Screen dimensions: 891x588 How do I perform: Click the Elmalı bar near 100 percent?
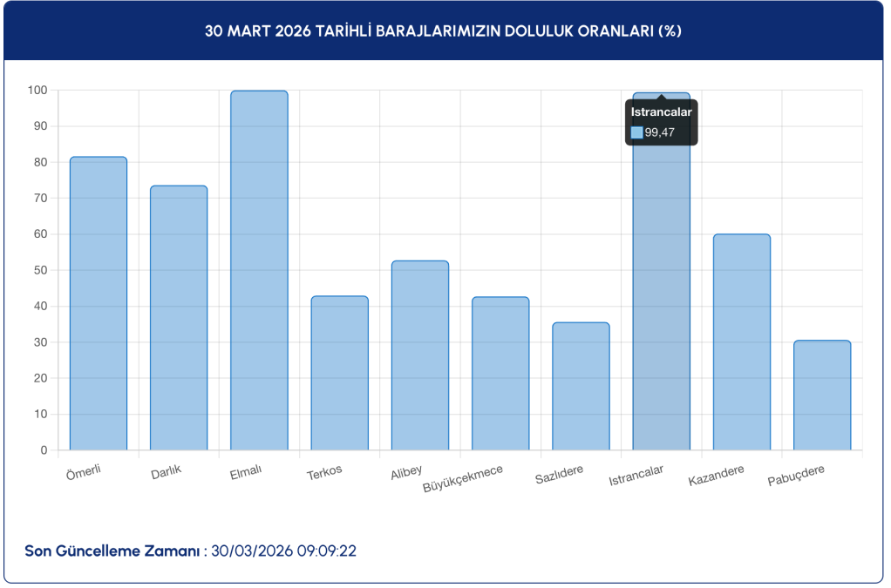(259, 270)
